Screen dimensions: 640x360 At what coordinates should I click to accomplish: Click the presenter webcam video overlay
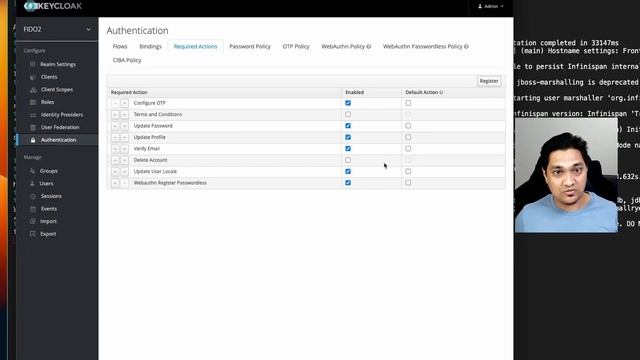pos(567,176)
